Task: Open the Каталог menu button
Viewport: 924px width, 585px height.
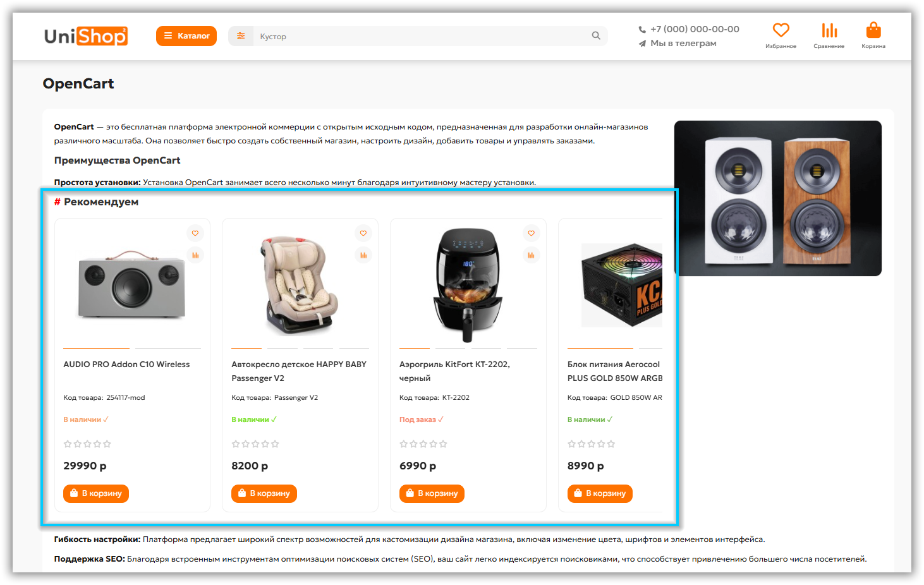Action: point(186,36)
